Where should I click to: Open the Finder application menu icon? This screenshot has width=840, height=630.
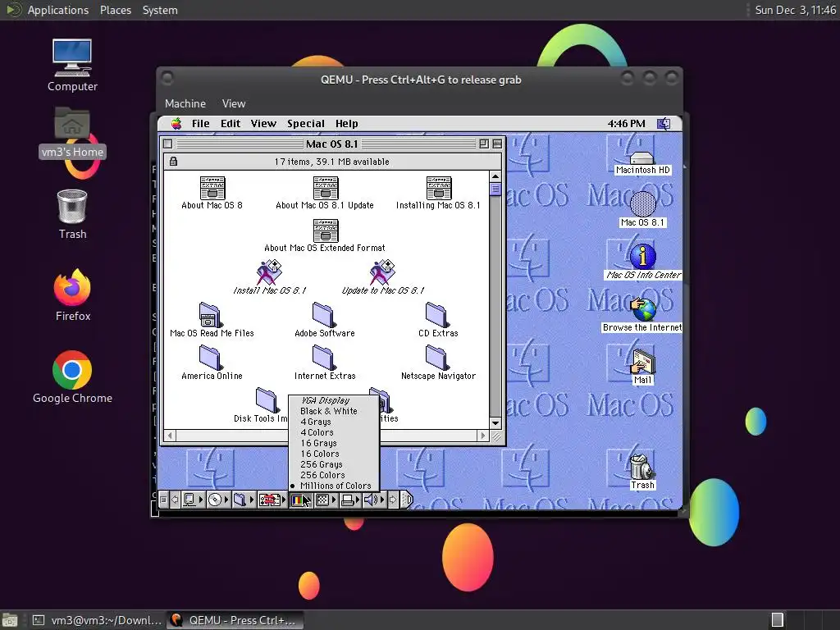click(x=664, y=124)
